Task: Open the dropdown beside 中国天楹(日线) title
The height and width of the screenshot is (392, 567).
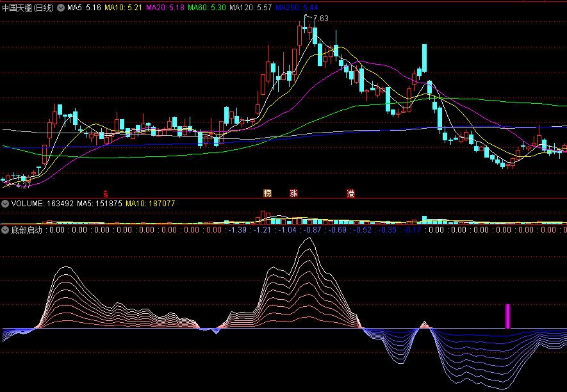Action: [x=61, y=8]
